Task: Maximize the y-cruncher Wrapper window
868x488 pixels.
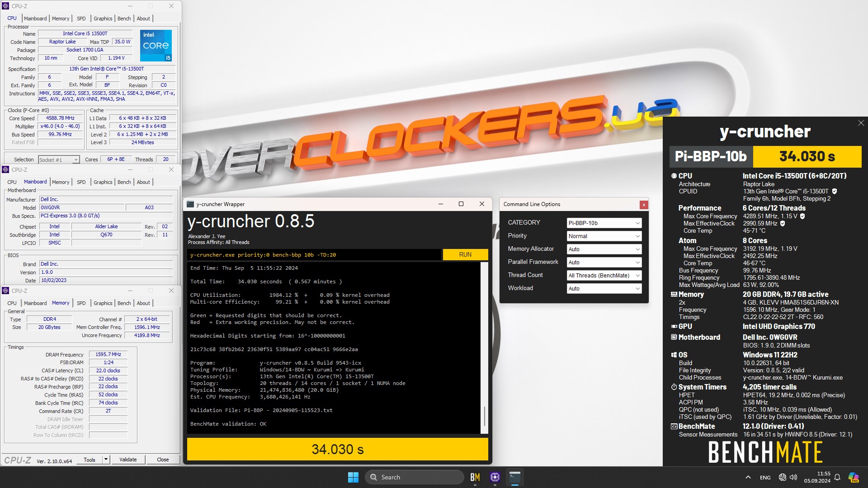Action: click(x=461, y=204)
